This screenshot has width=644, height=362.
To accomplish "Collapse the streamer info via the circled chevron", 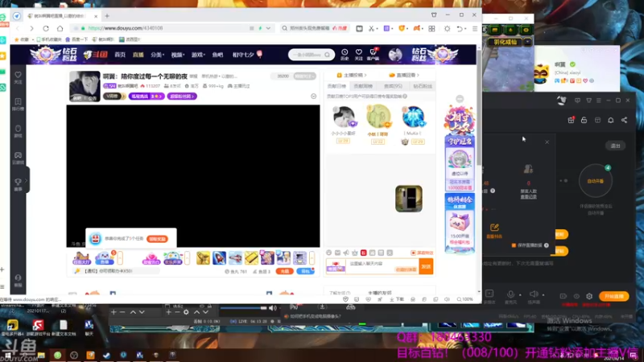I will coord(314,96).
